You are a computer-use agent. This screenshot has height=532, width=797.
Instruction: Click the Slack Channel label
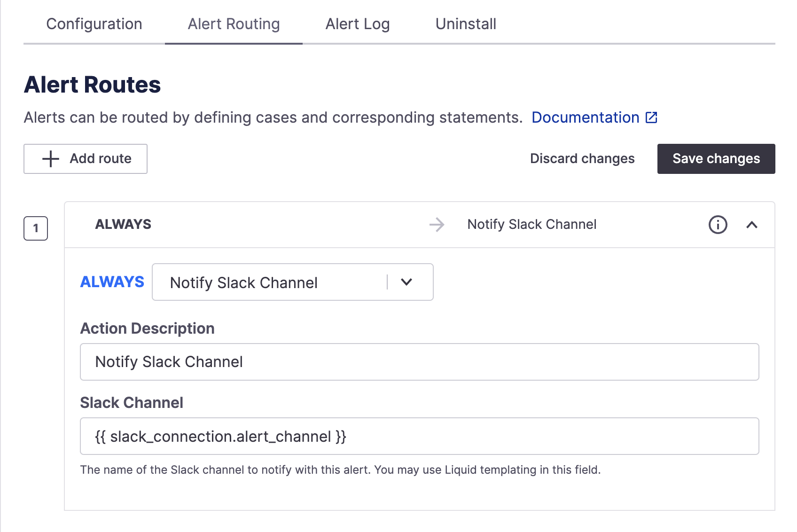[132, 403]
